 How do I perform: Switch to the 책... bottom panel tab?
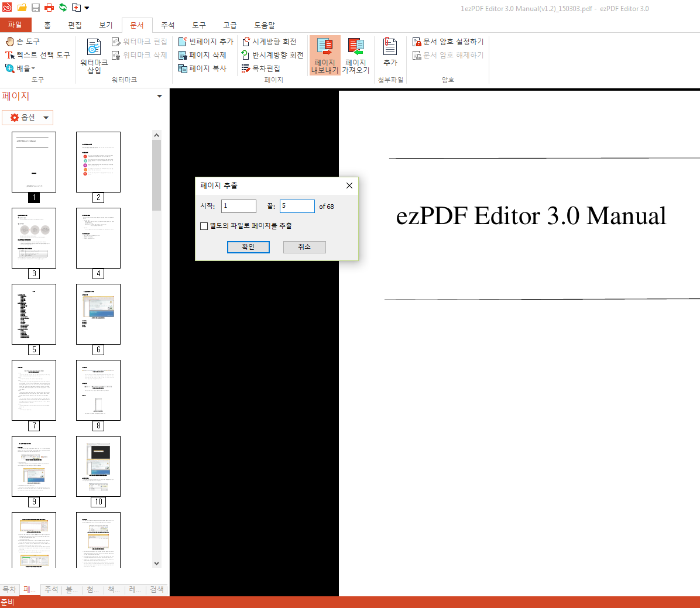(x=114, y=589)
